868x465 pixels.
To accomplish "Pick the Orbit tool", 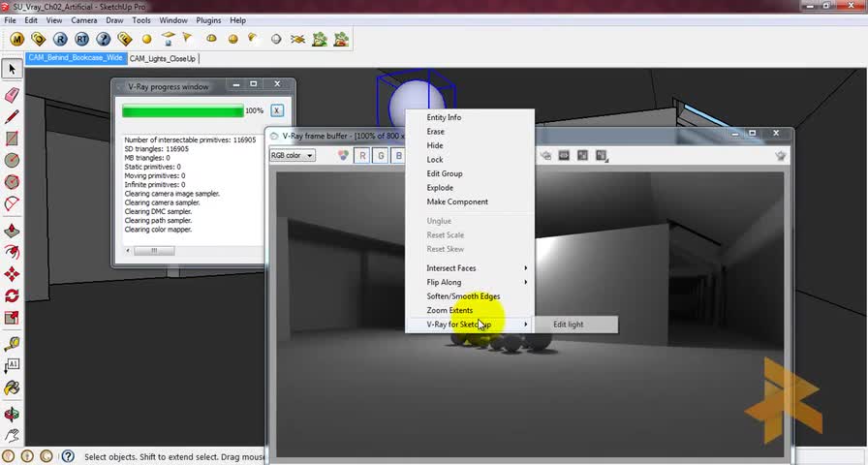I will pos(13,414).
